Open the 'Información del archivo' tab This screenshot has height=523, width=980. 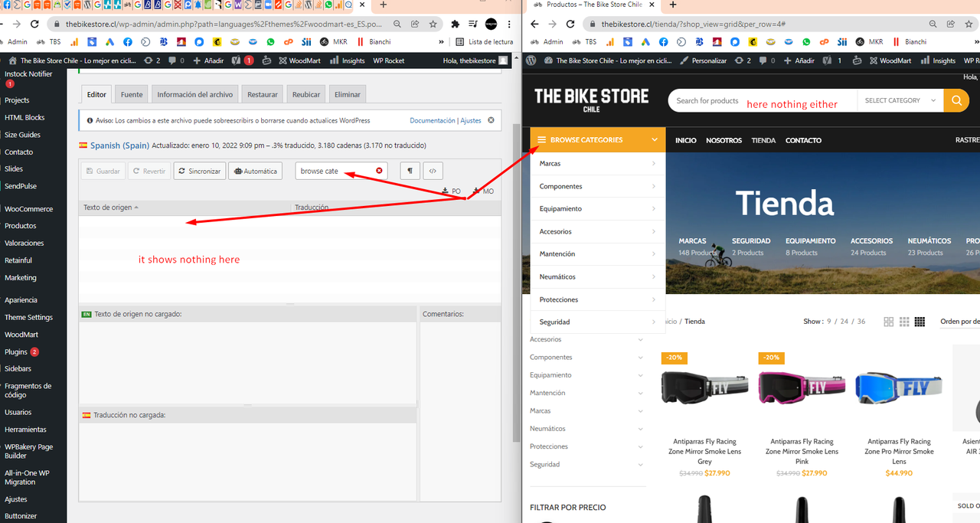click(x=194, y=94)
